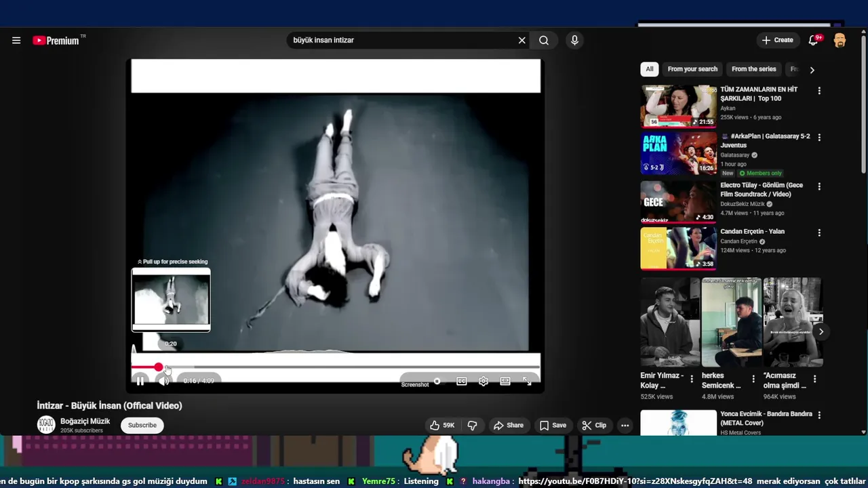This screenshot has height=488, width=868.
Task: Open options for Candan Erçetin - Yalan
Action: [x=819, y=232]
